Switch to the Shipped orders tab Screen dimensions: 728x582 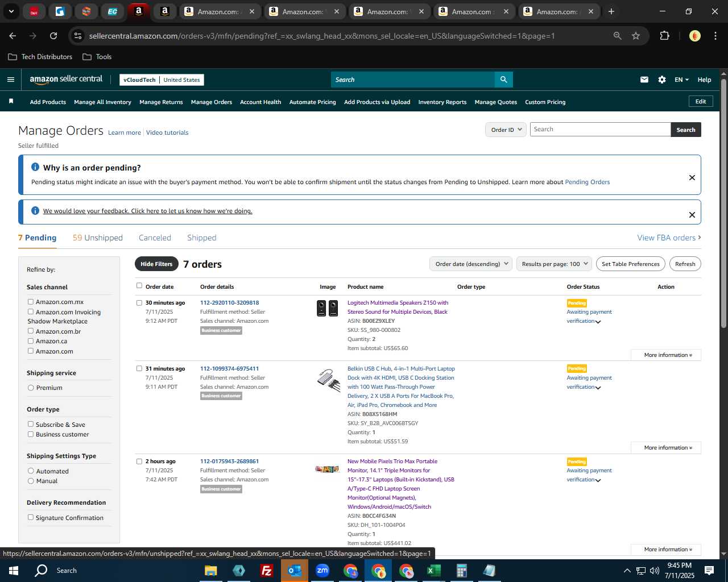(x=202, y=238)
